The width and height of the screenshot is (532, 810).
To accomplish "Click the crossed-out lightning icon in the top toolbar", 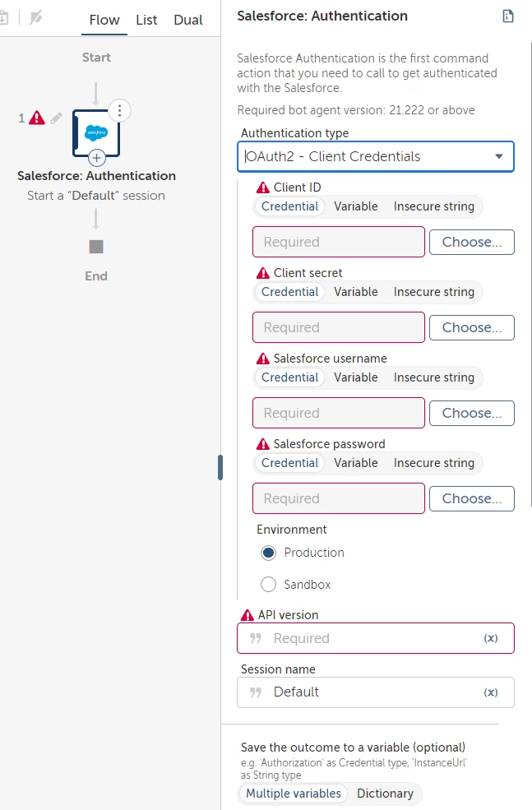I will (35, 18).
